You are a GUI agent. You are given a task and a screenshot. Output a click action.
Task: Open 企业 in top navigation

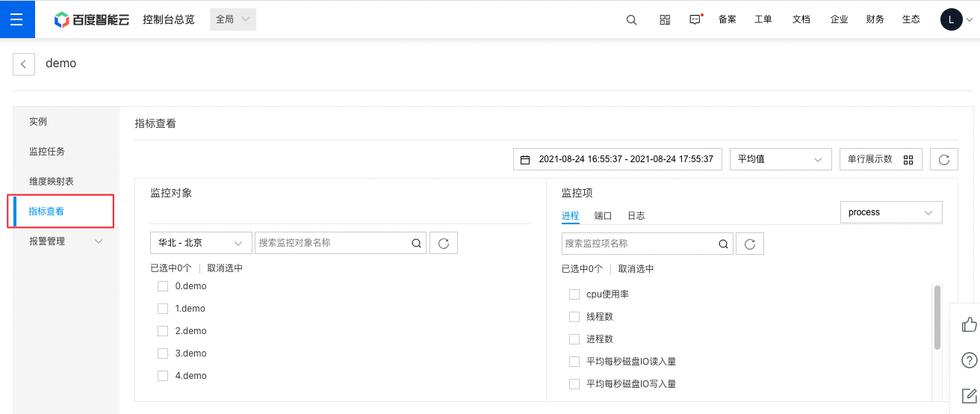coord(839,19)
